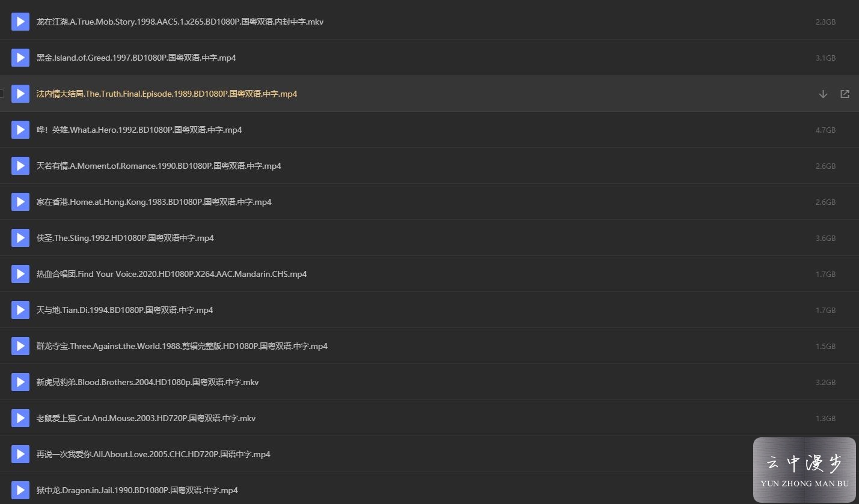Click play icon for Blood.Brothers.2004
Viewport: 859px width, 504px height.
(x=20, y=382)
